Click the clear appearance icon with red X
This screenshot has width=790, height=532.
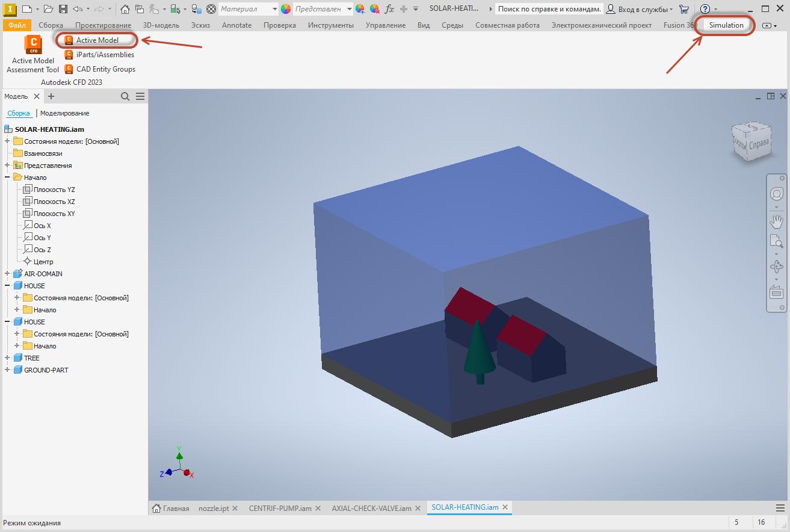(x=374, y=9)
